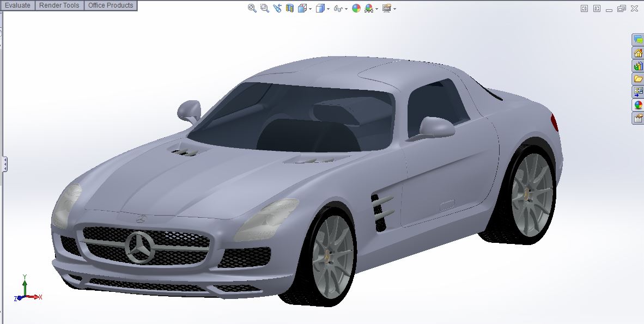Select the Office Products tab
Screen dimensions: 644x324
tap(111, 5)
